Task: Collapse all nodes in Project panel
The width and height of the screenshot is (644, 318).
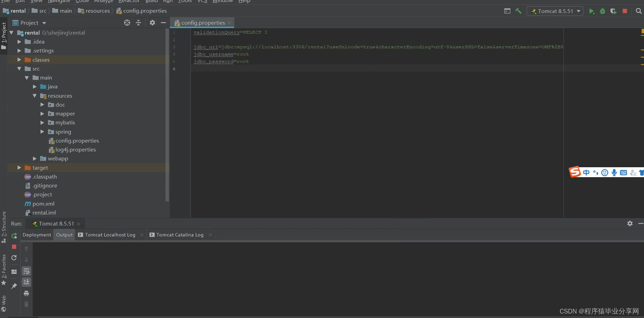Action: (138, 23)
